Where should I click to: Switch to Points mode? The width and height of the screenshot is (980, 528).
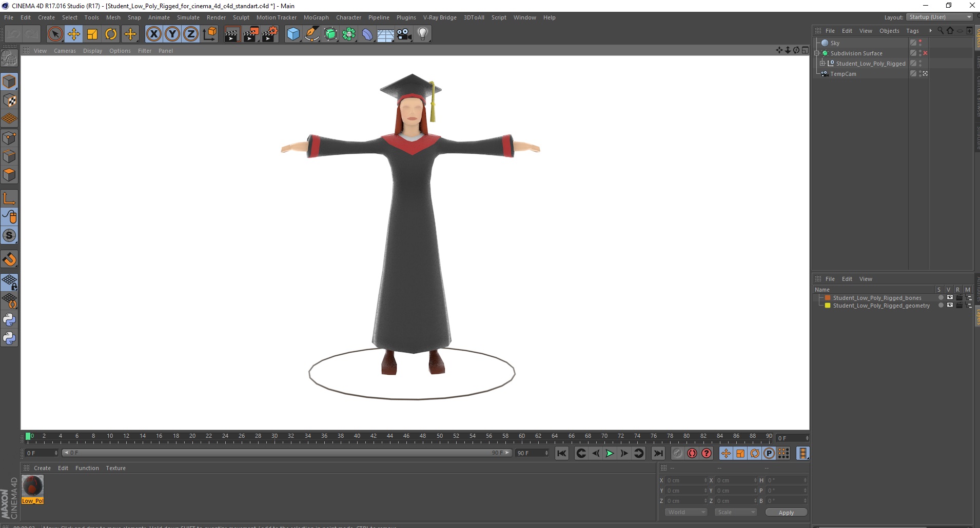click(x=9, y=138)
